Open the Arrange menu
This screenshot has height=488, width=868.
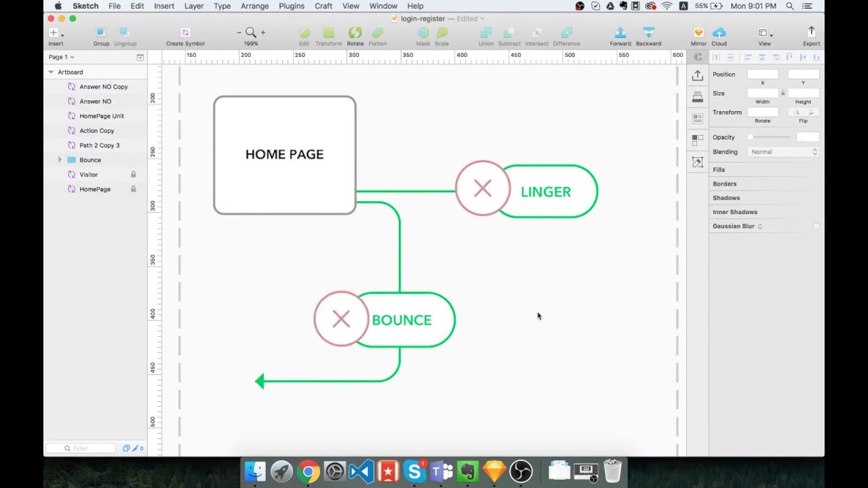(x=254, y=6)
